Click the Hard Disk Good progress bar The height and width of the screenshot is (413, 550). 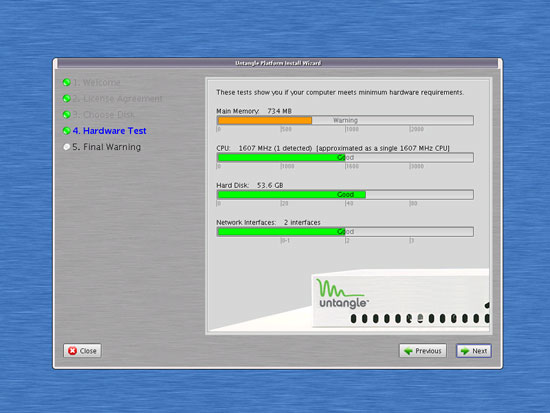point(345,195)
